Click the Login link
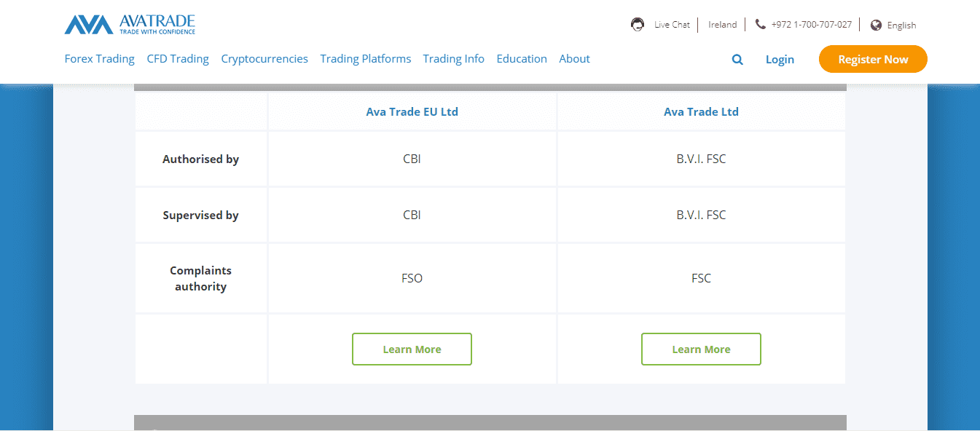 coord(780,60)
